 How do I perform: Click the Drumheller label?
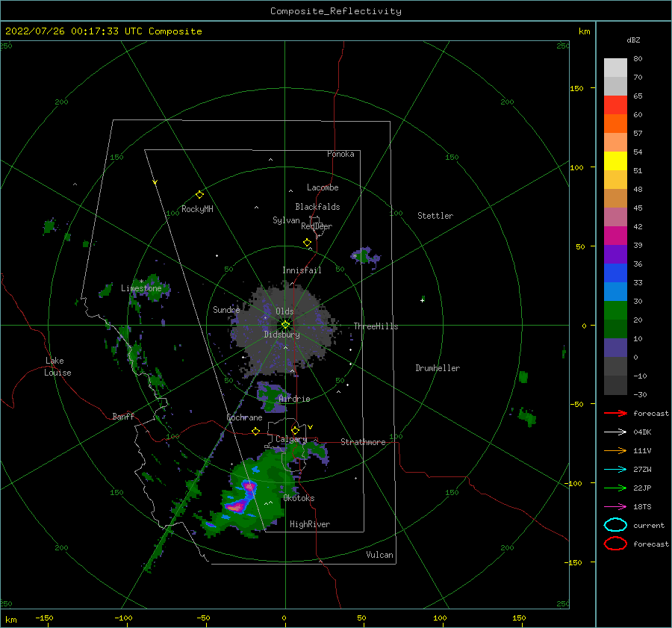438,368
